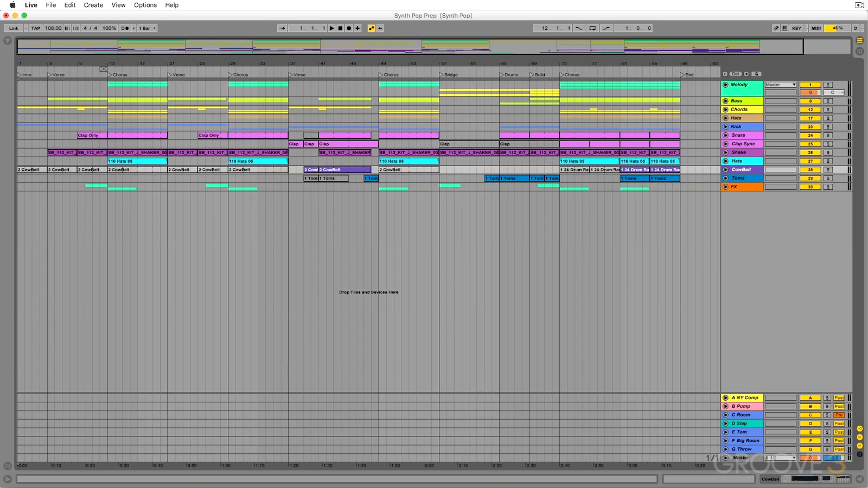
Task: Solo the Kick track
Action: coord(828,127)
